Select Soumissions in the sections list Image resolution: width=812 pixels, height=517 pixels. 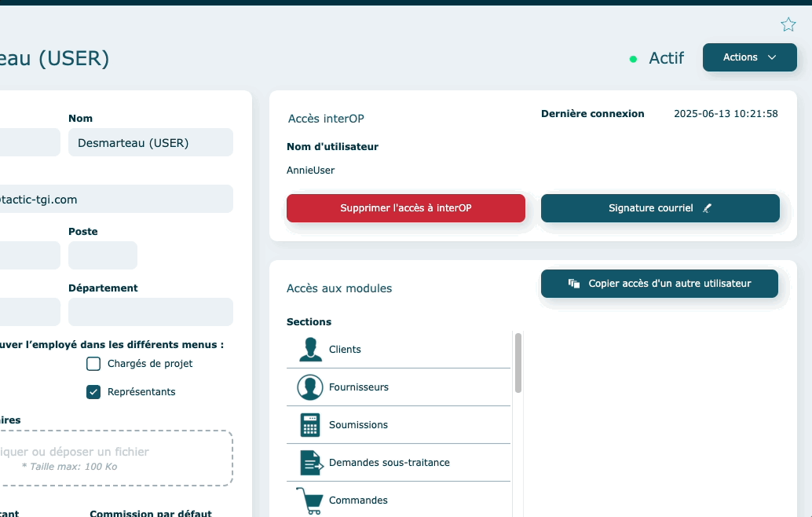coord(358,425)
